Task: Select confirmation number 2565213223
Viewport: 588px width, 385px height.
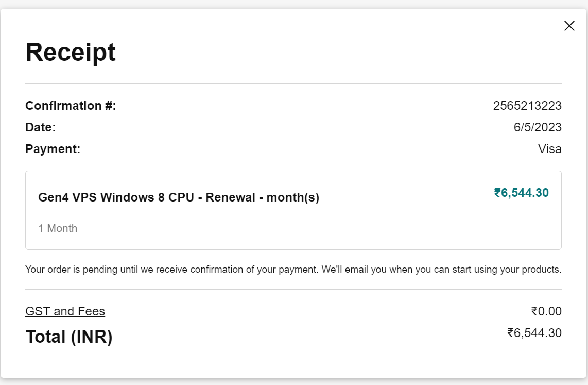Action: click(x=527, y=106)
